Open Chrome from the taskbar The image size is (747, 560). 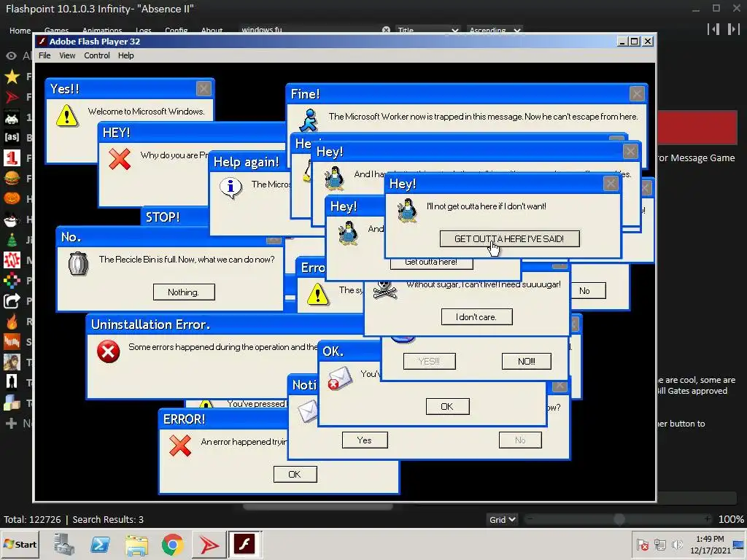172,545
